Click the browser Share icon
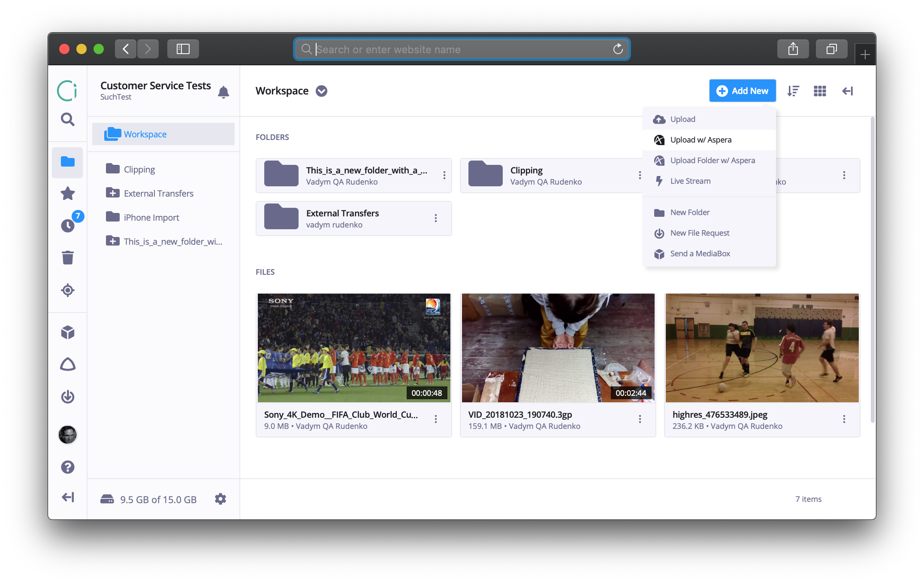924x583 pixels. pyautogui.click(x=793, y=49)
